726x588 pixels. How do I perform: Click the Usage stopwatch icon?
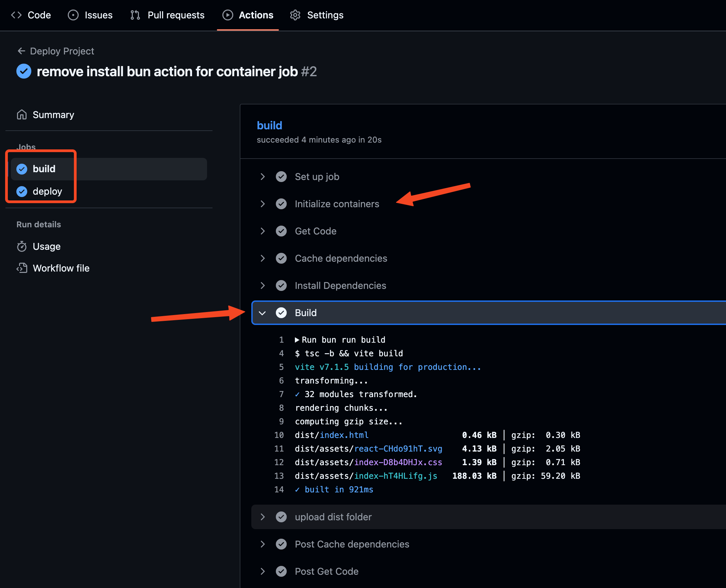tap(22, 246)
